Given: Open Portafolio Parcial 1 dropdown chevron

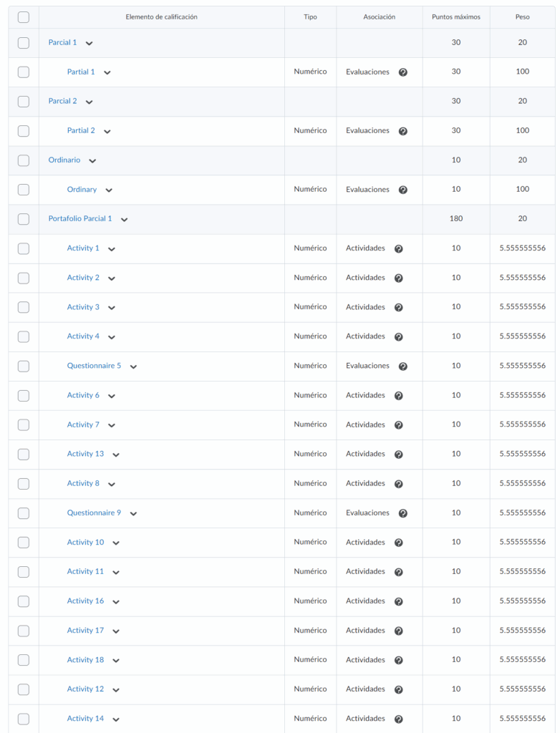Looking at the screenshot, I should 124,219.
